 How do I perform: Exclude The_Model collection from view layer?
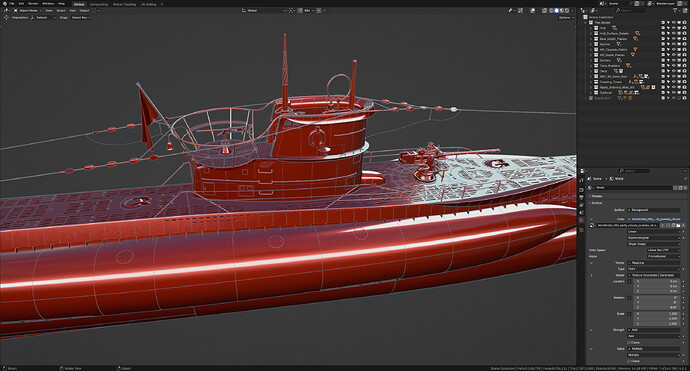coord(663,22)
